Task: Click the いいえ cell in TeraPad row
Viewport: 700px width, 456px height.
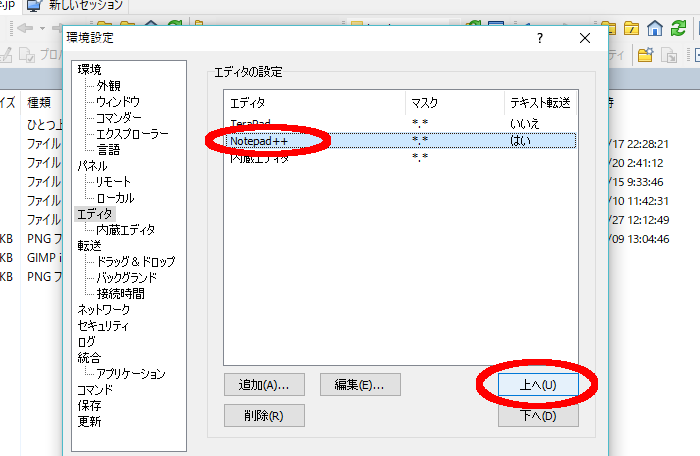Action: click(525, 124)
